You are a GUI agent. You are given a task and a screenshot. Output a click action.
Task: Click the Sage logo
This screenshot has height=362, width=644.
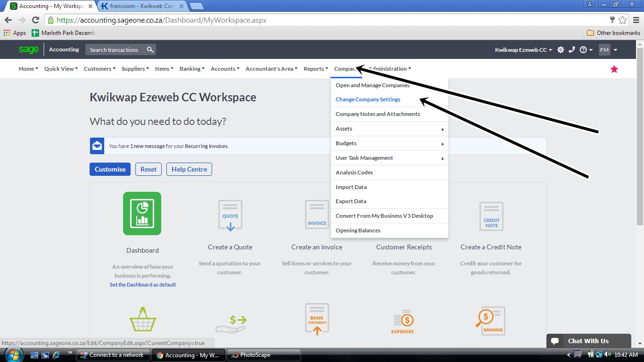click(29, 49)
